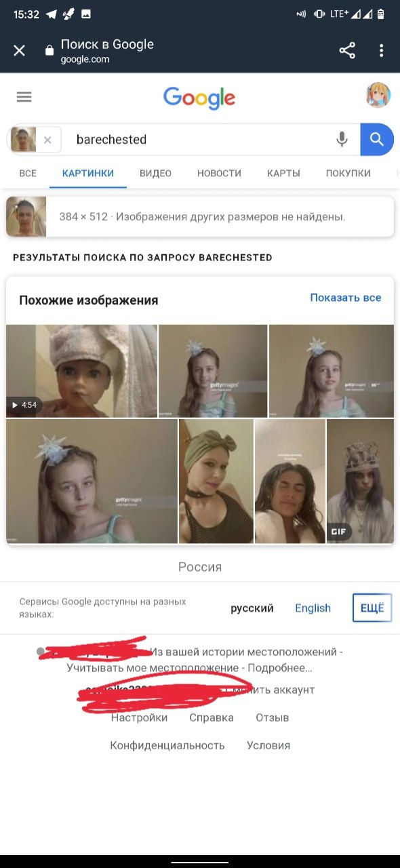Open the КАРТЫ tab
The image size is (400, 868).
(x=283, y=174)
